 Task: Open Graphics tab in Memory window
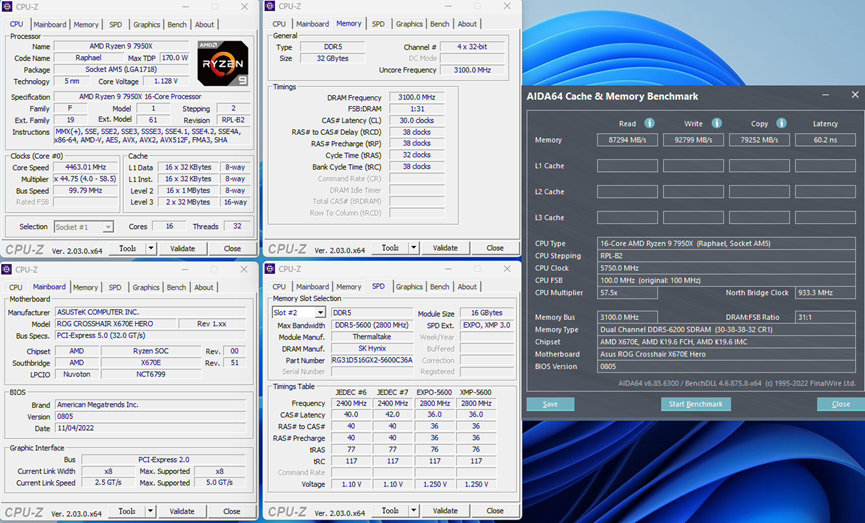[x=409, y=24]
